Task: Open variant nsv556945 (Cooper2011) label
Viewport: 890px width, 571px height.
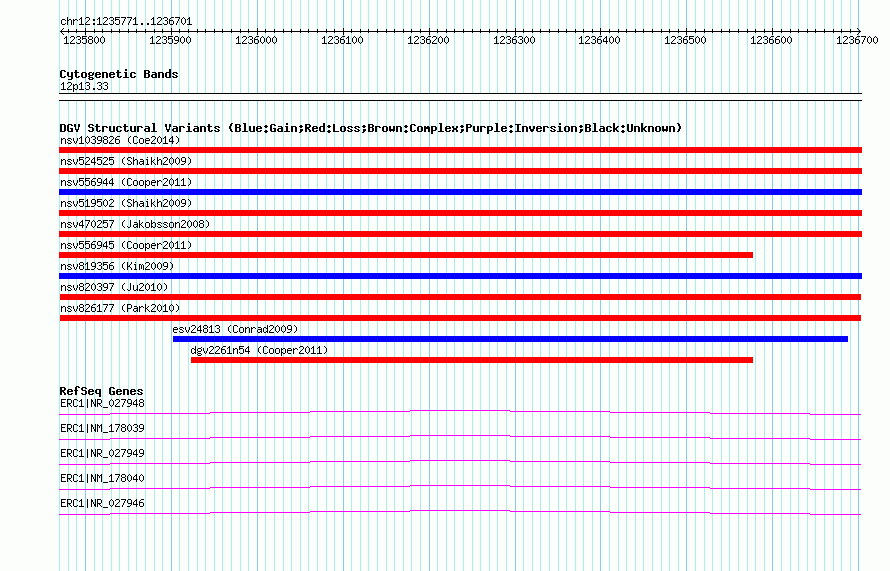Action: (126, 245)
